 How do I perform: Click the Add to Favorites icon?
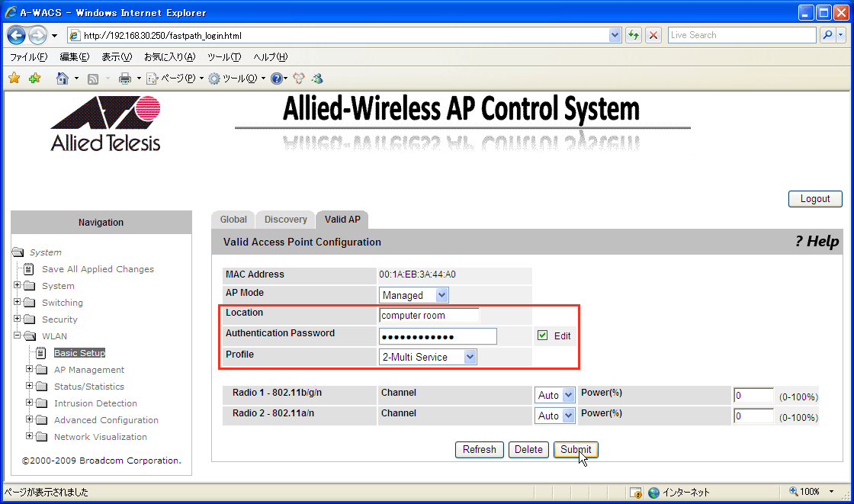35,79
